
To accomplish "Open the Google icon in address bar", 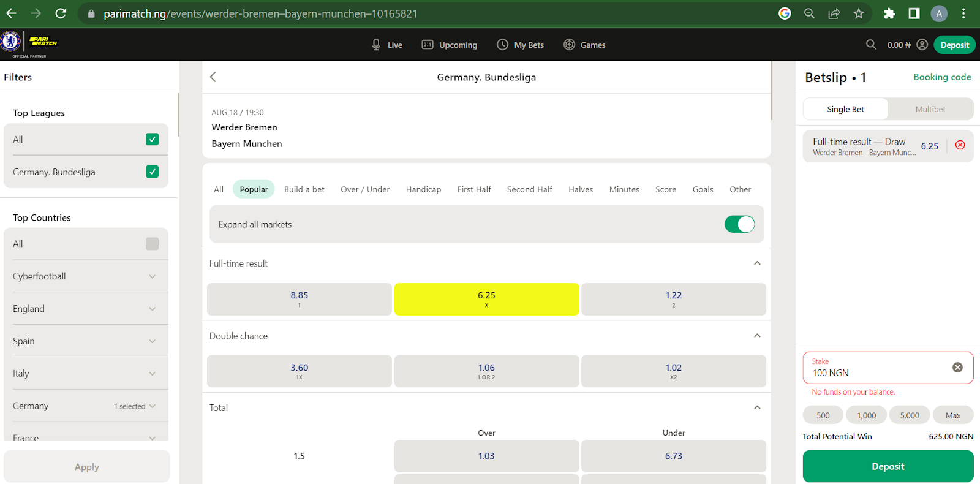I will [785, 13].
